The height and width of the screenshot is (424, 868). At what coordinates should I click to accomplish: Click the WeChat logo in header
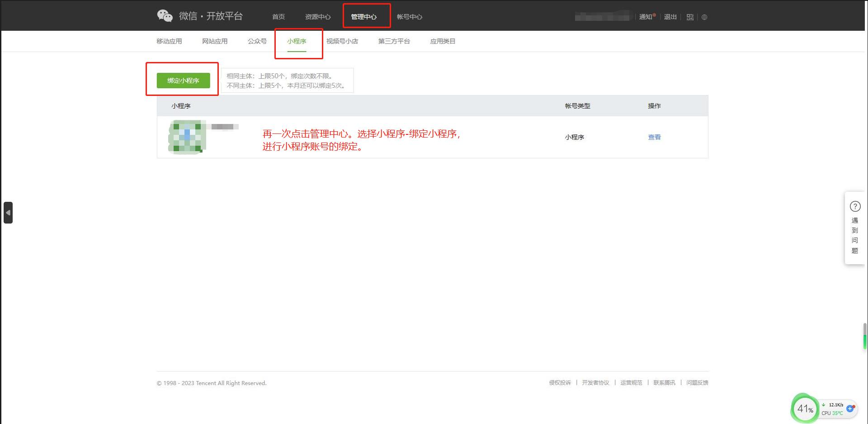click(x=165, y=16)
